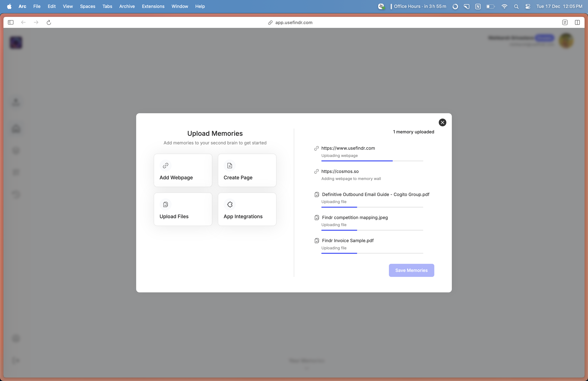588x381 pixels.
Task: Open Spotlight search icon
Action: (516, 7)
